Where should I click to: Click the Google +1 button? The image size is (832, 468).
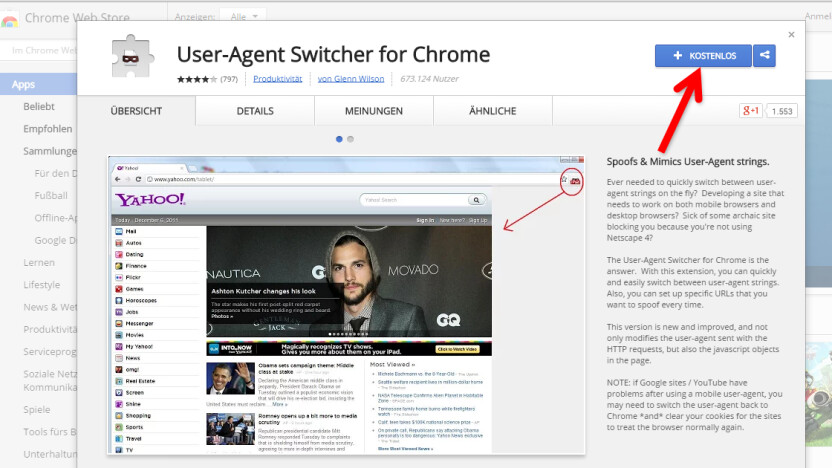(x=750, y=110)
